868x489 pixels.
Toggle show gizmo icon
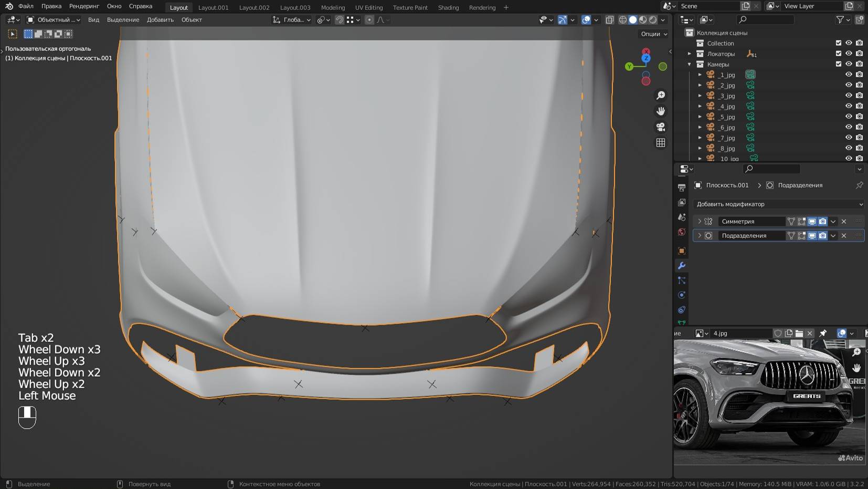coord(563,20)
